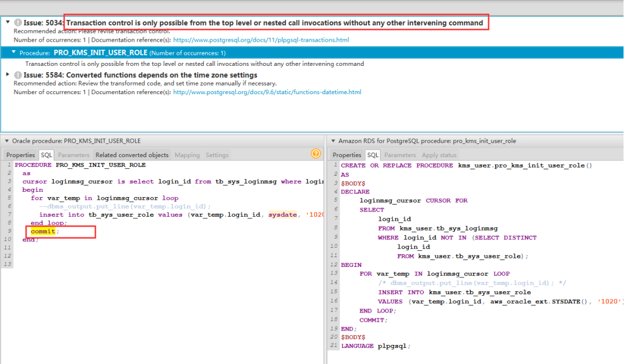Open the plpgsql-transactions documentation link
Viewport: 624px width, 364px height.
click(x=261, y=40)
